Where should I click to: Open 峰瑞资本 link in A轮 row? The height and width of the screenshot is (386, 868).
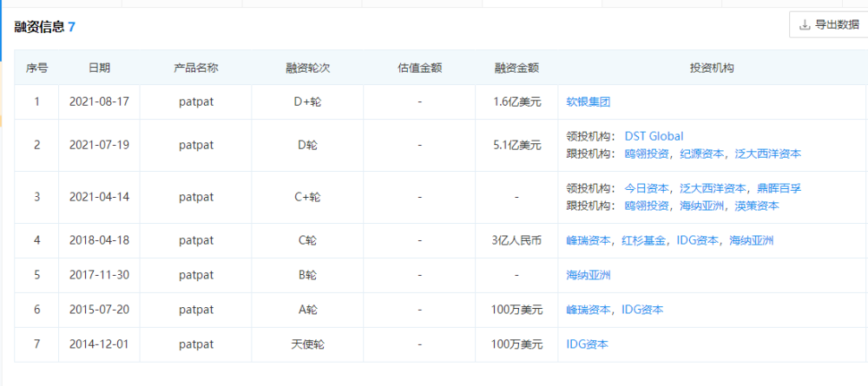(589, 310)
